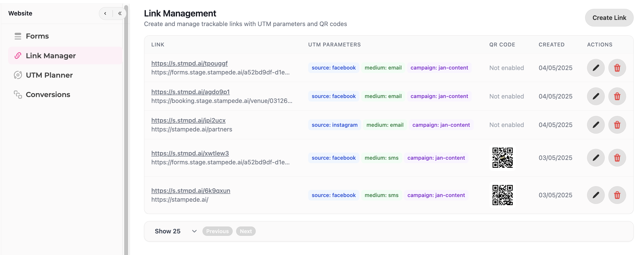Click booking.stage.stampede.ai venue destination URL
Viewport: 644px width, 255px height.
point(222,101)
